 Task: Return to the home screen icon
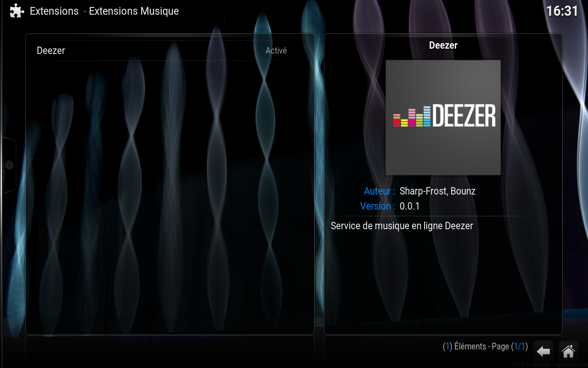coord(568,351)
